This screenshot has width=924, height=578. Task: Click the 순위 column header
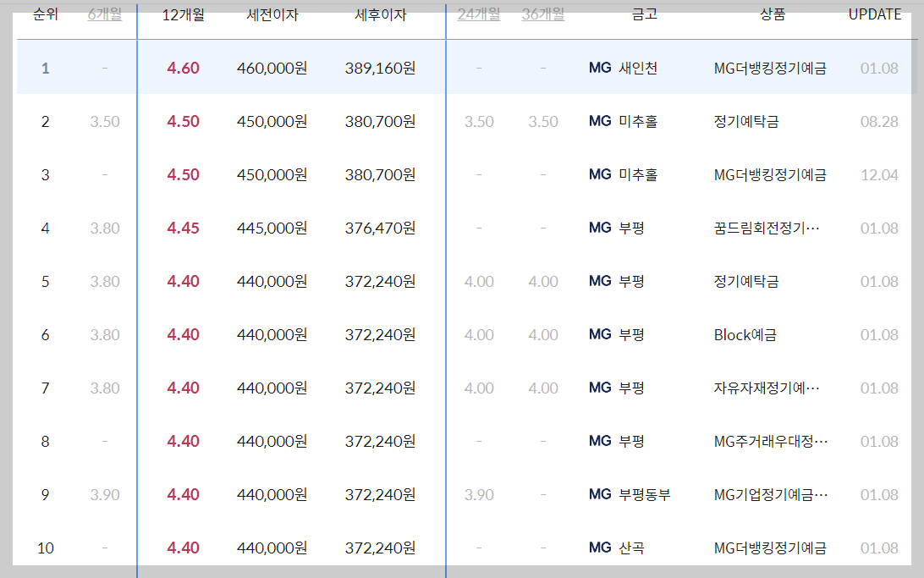pyautogui.click(x=46, y=14)
